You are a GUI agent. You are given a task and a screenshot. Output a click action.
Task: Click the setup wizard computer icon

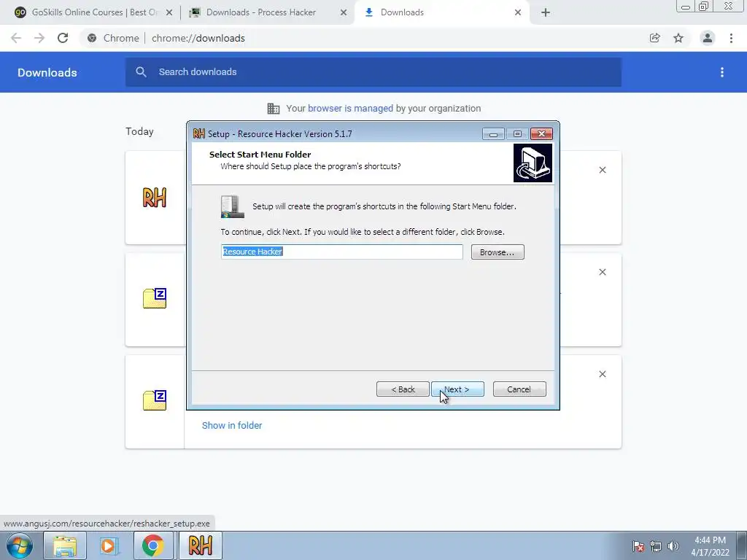[533, 163]
